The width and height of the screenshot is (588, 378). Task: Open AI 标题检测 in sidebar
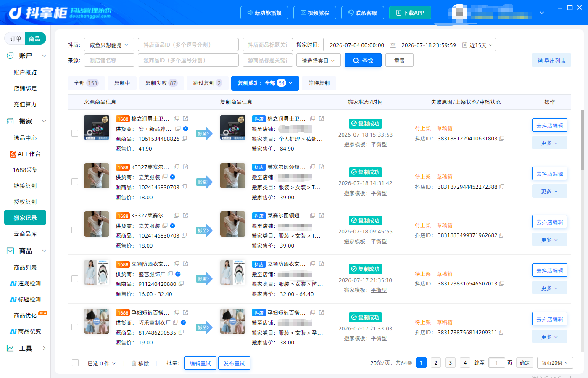tap(25, 299)
